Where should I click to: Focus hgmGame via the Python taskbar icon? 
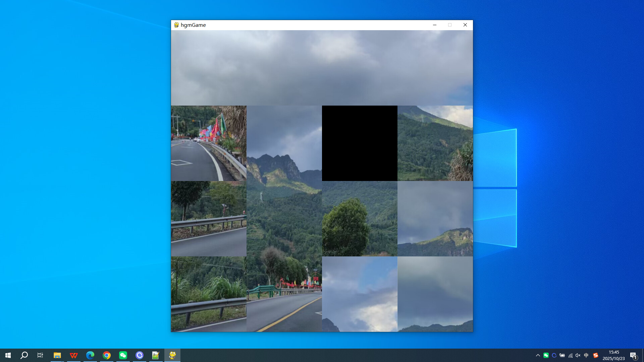172,355
